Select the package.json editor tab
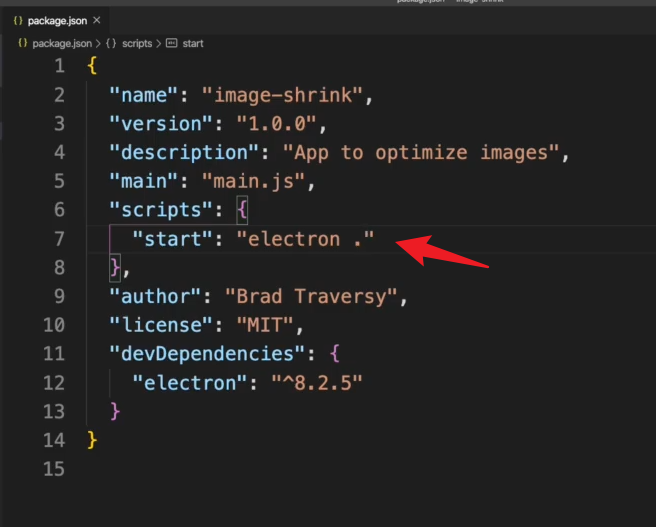Image resolution: width=656 pixels, height=527 pixels. tap(56, 20)
